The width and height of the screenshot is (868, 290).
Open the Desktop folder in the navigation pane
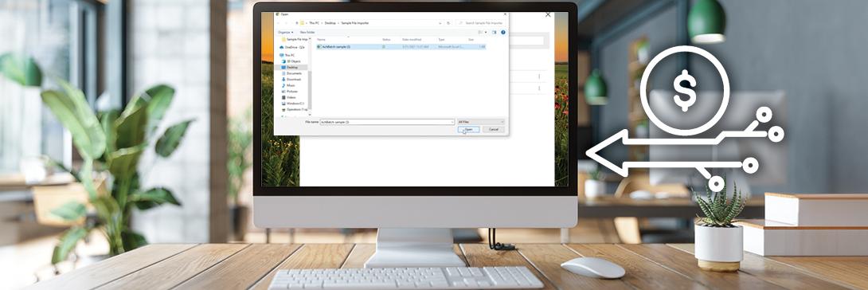291,68
